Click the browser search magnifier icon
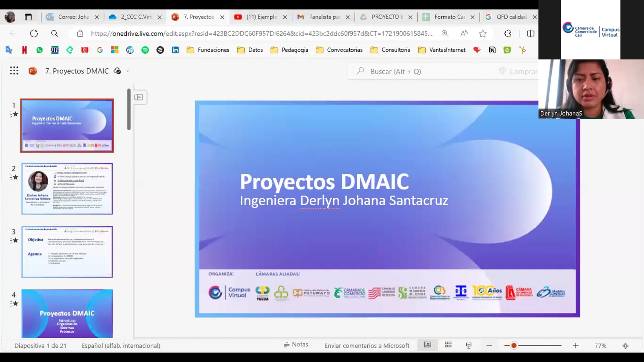The height and width of the screenshot is (362, 644). 54,34
